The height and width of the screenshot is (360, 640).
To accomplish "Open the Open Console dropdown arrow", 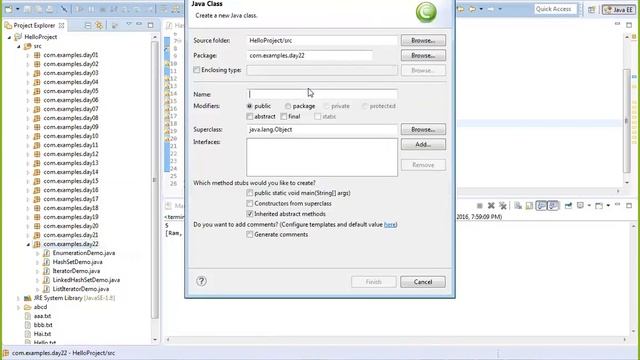I will point(608,206).
